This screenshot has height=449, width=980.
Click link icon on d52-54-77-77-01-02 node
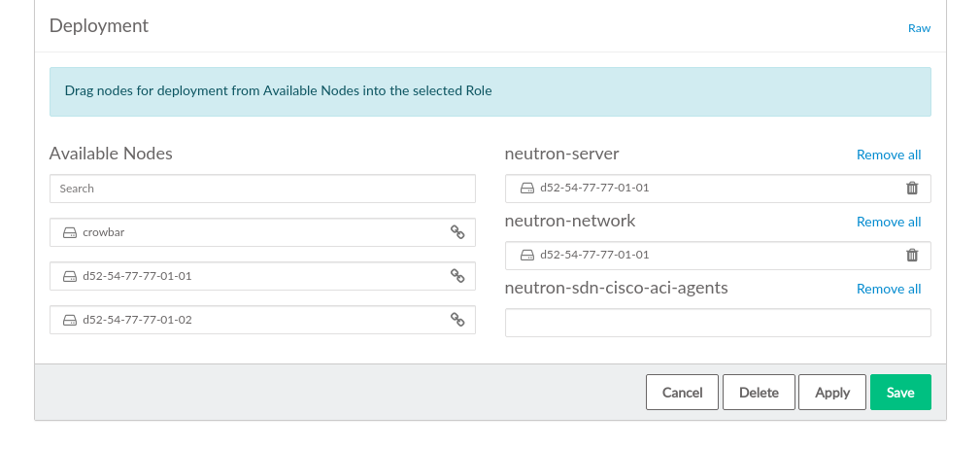[x=457, y=320]
